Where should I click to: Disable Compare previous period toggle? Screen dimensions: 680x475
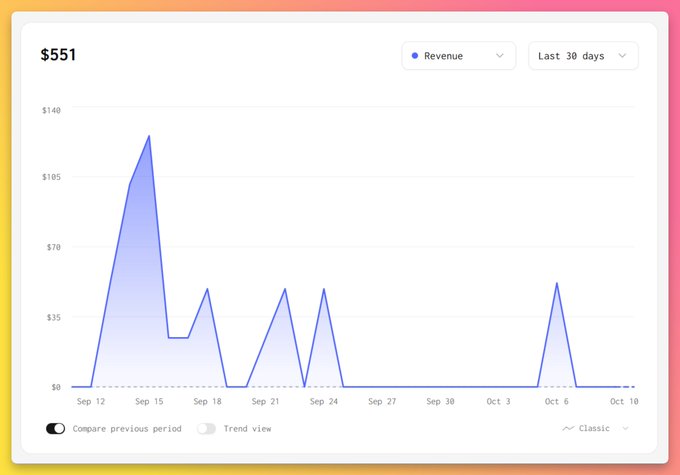coord(56,429)
